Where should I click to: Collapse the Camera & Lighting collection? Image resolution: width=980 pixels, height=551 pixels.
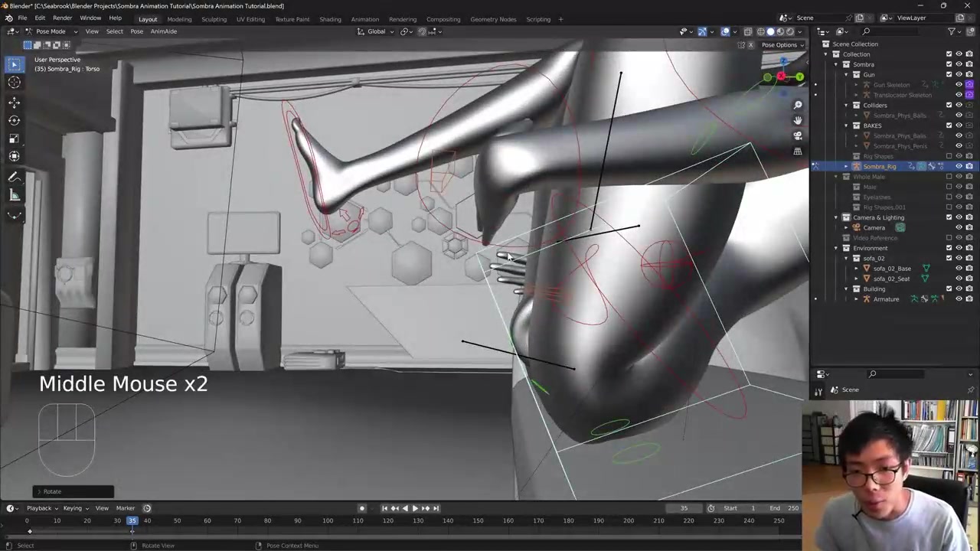tap(836, 217)
